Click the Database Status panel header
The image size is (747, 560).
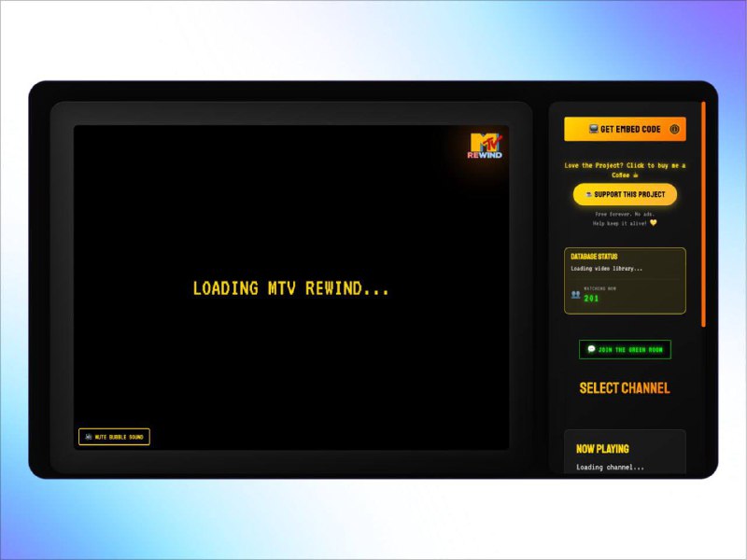click(595, 256)
